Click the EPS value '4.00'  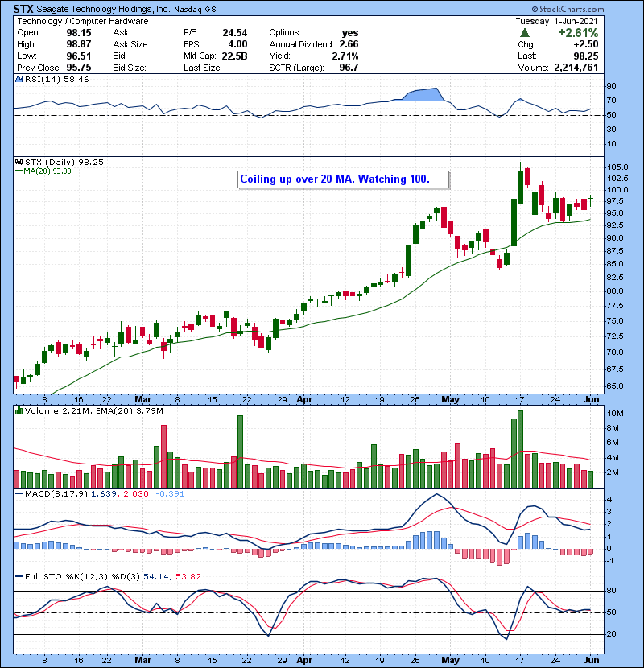click(x=237, y=44)
